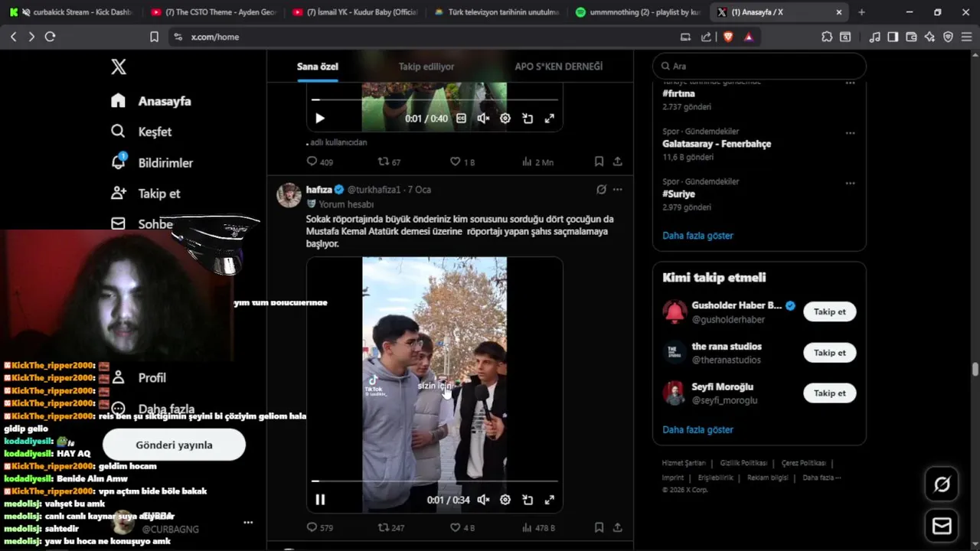View analytics showing 2 Mn views
This screenshot has width=980, height=551.
click(537, 161)
